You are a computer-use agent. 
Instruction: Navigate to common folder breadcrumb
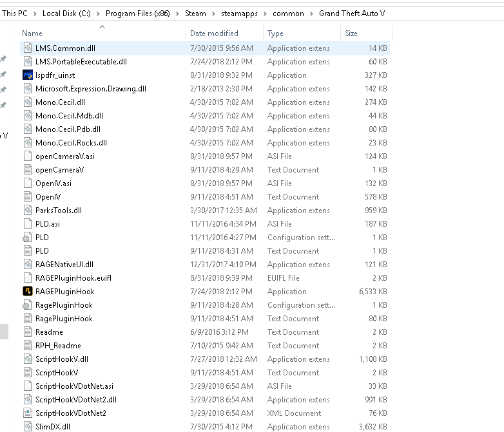tap(288, 14)
